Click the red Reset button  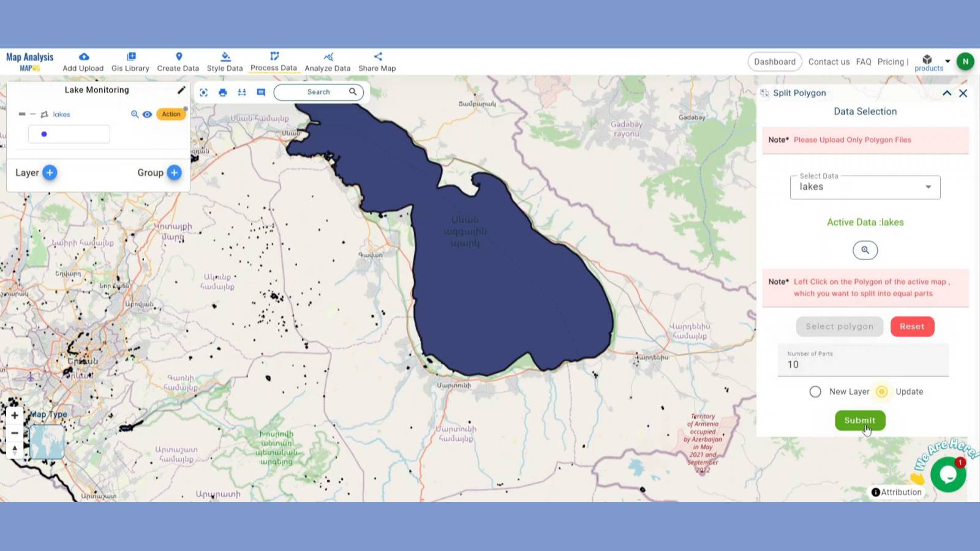click(912, 327)
